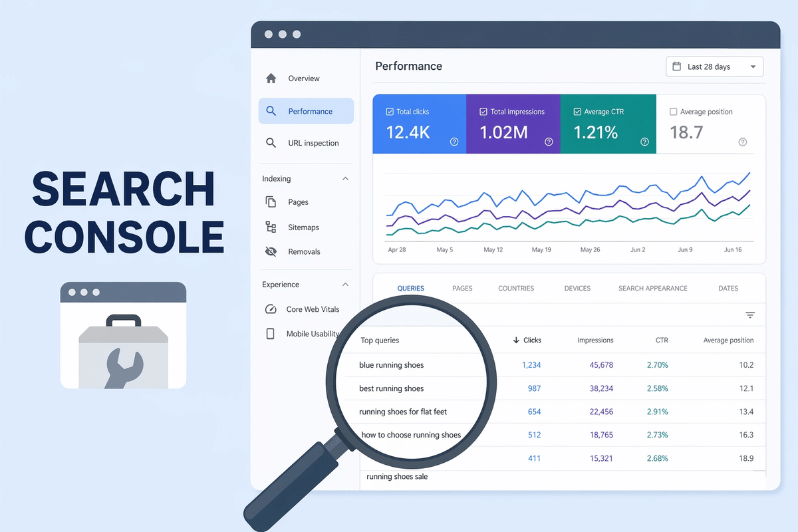Click the 1.02M total impressions number

point(503,132)
